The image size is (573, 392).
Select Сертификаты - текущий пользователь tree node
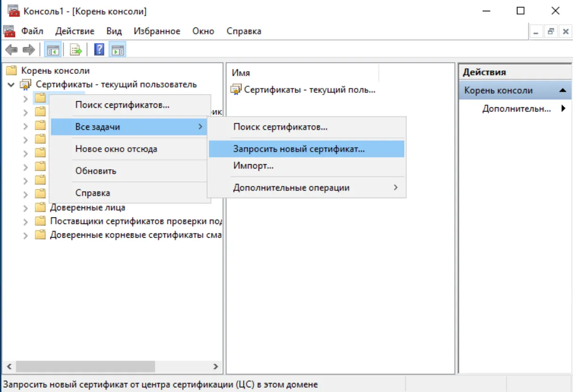coord(116,85)
